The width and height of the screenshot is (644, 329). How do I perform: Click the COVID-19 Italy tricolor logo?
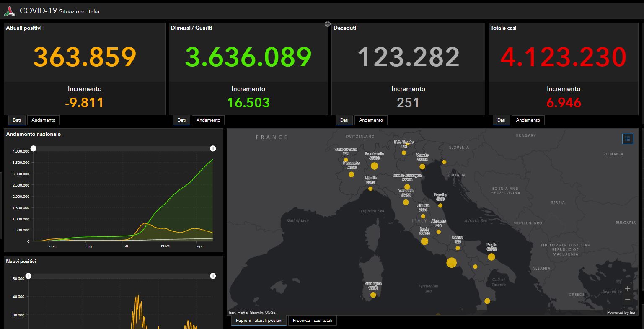click(x=9, y=11)
